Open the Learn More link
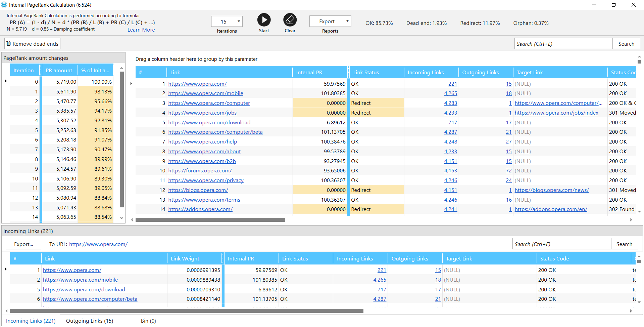The width and height of the screenshot is (644, 327). pyautogui.click(x=141, y=30)
